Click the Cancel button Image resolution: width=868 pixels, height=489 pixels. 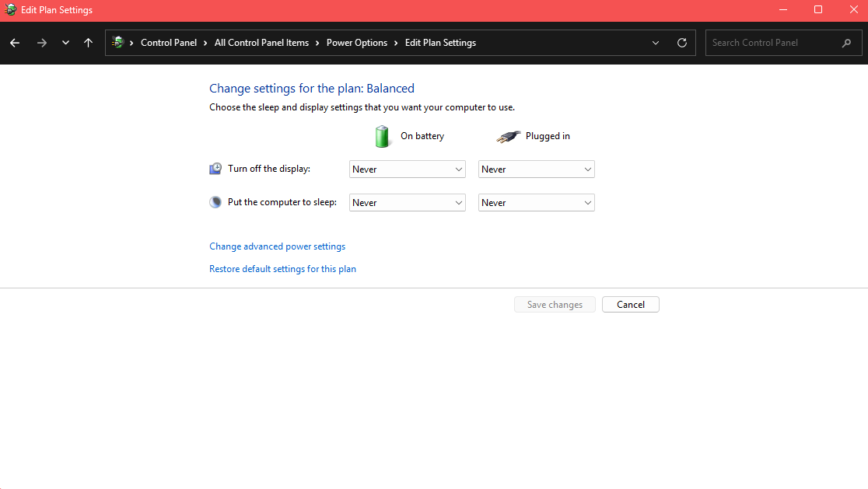pyautogui.click(x=631, y=304)
